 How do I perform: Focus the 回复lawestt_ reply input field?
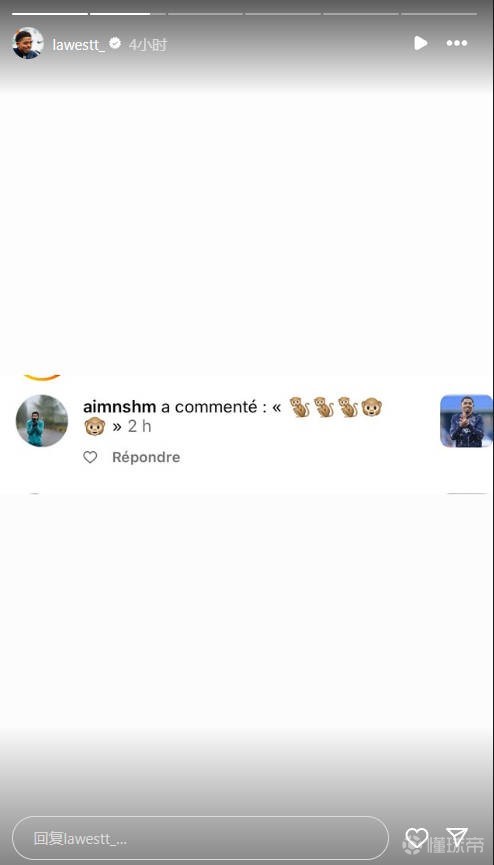click(200, 839)
